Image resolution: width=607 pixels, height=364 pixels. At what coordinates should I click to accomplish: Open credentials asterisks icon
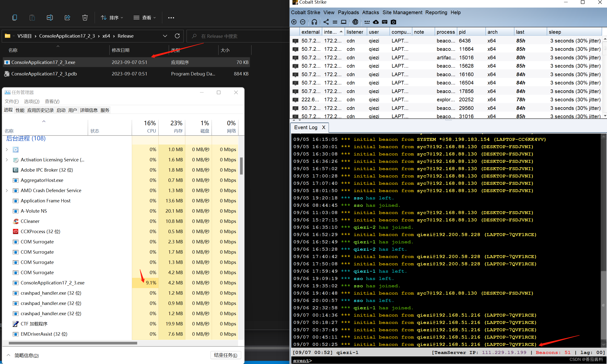coord(367,22)
